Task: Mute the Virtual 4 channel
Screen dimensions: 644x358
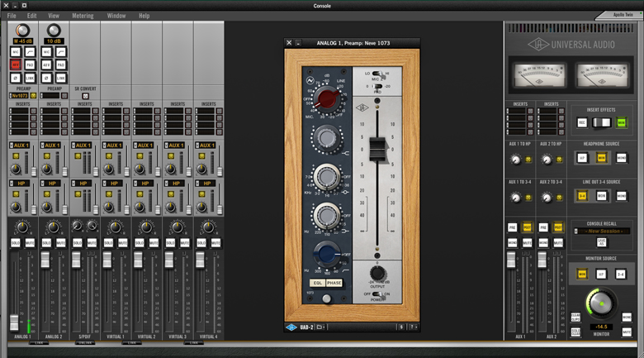Action: click(215, 243)
